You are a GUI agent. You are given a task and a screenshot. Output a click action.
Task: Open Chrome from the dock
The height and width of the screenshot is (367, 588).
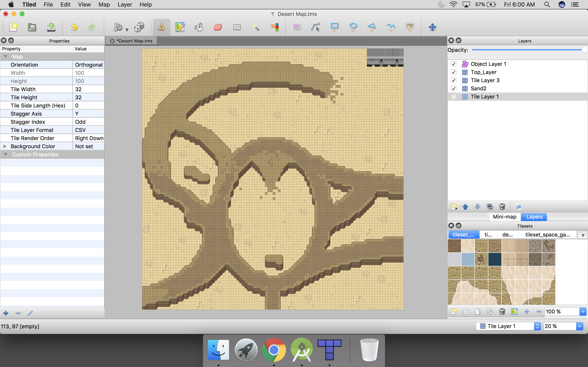(x=274, y=350)
